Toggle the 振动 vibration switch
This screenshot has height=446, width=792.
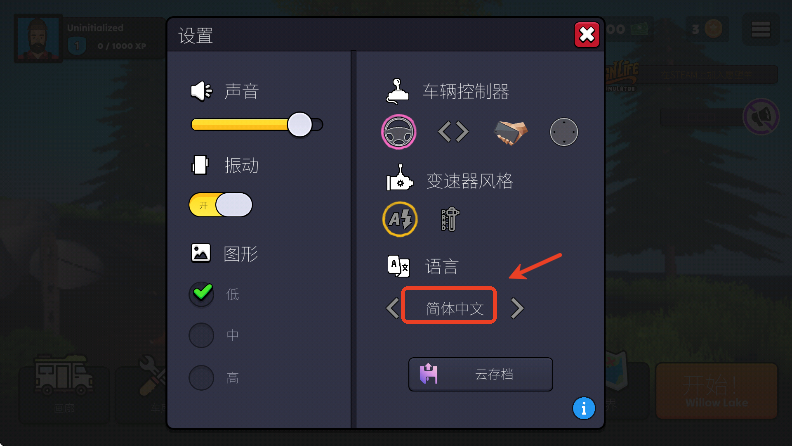coord(221,205)
